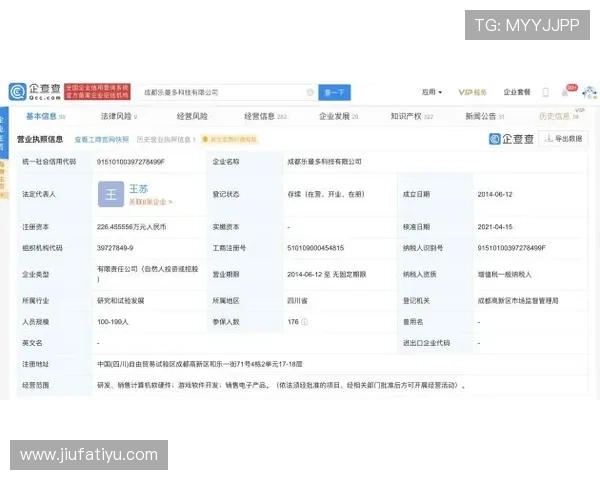Switch to the 新闻公告 tab
Viewport: 600px width, 480px height.
pyautogui.click(x=485, y=116)
